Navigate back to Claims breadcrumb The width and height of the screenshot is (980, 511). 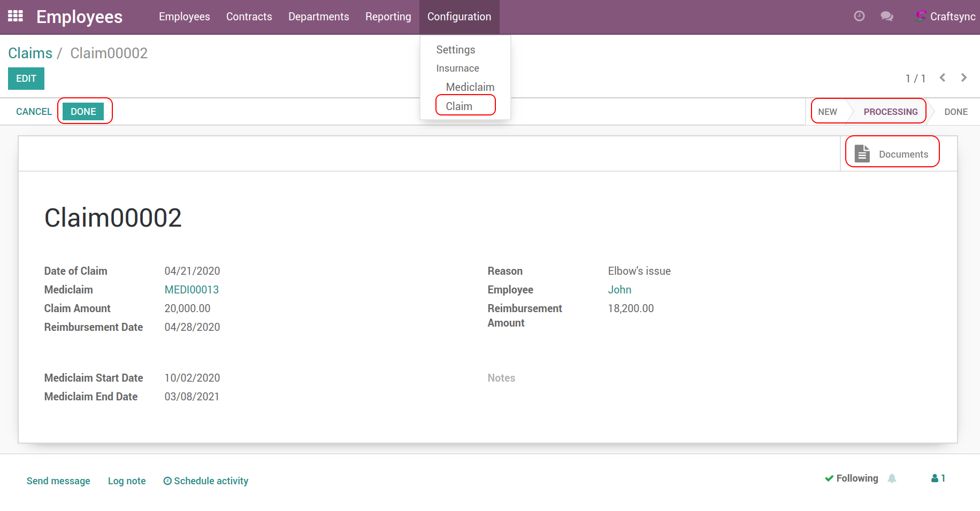30,53
